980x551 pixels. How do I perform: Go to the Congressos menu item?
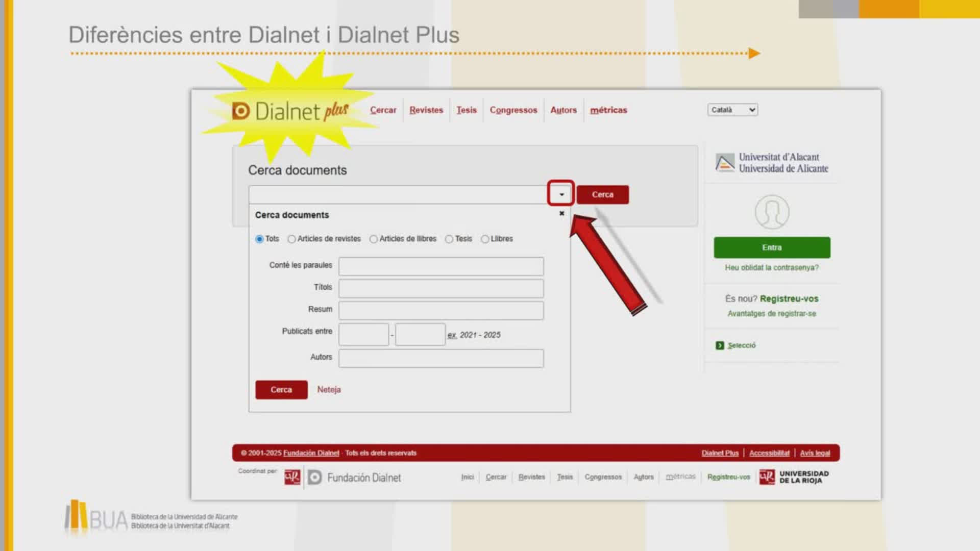click(513, 110)
